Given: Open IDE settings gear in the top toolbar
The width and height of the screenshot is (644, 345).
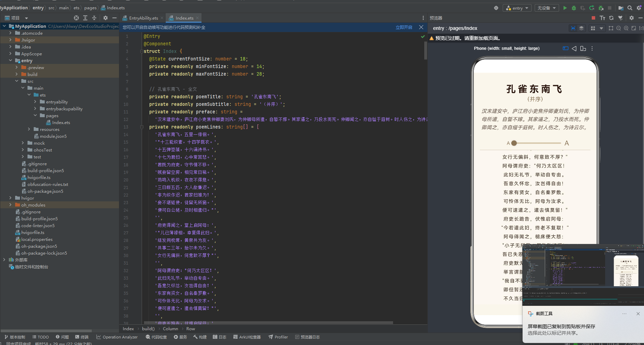Looking at the screenshot, I should coord(639,8).
